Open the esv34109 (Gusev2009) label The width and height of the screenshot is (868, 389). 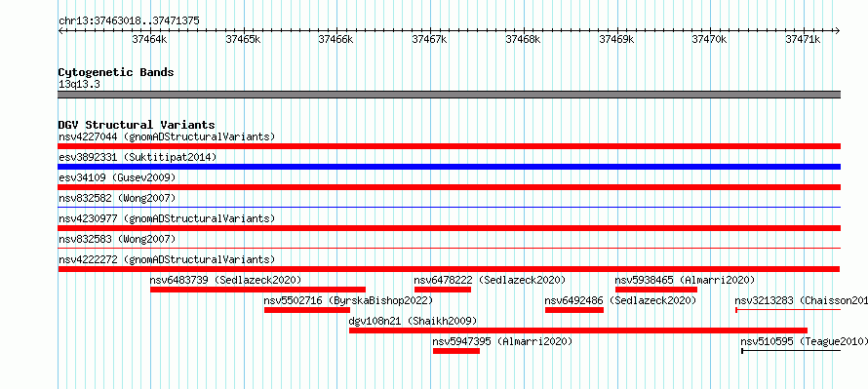pyautogui.click(x=117, y=177)
